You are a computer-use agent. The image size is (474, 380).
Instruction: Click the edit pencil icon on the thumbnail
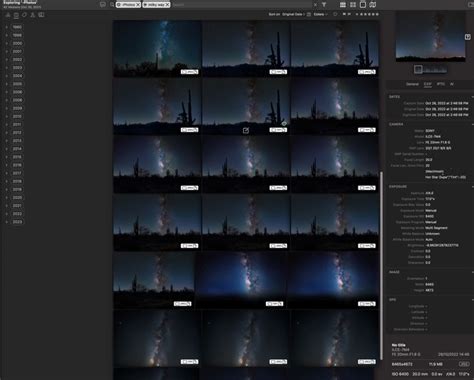click(246, 130)
